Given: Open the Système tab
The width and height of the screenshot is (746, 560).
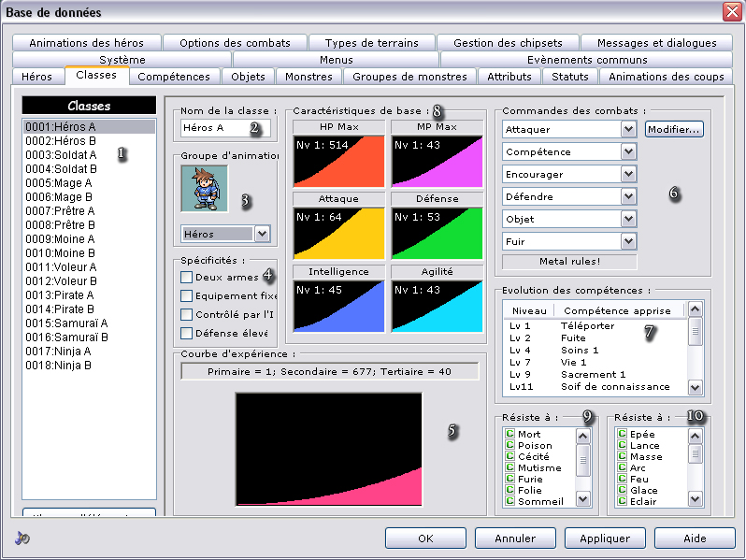Looking at the screenshot, I should [x=122, y=60].
